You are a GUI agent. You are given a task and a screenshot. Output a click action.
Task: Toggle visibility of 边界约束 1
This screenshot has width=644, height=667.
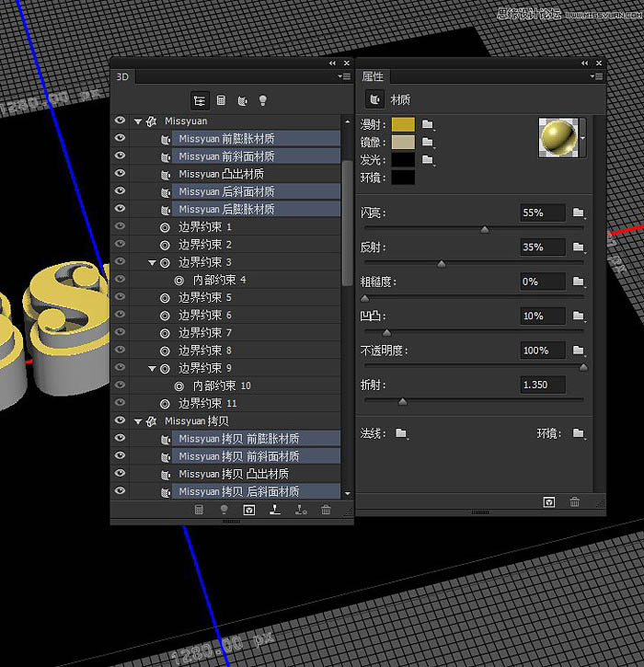coord(120,226)
